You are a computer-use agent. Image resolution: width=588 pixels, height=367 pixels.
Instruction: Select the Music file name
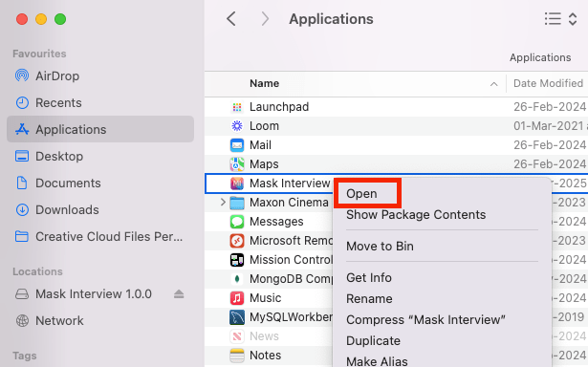[266, 298]
